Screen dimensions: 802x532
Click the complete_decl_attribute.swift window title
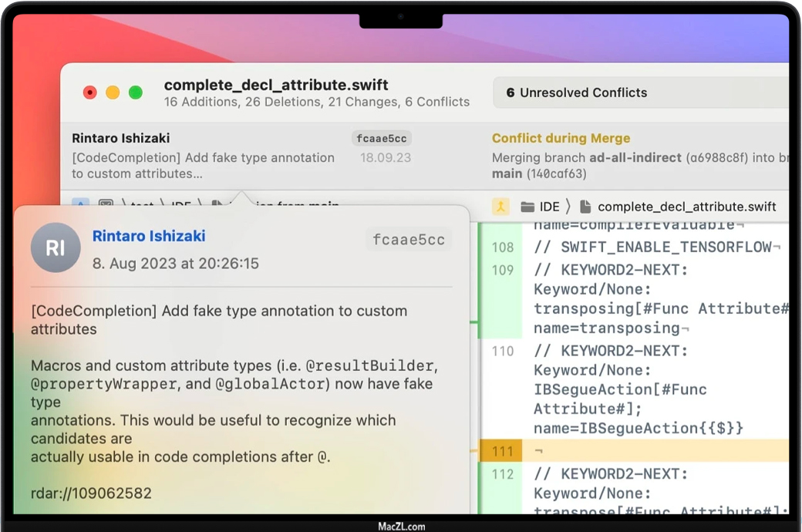pos(276,85)
